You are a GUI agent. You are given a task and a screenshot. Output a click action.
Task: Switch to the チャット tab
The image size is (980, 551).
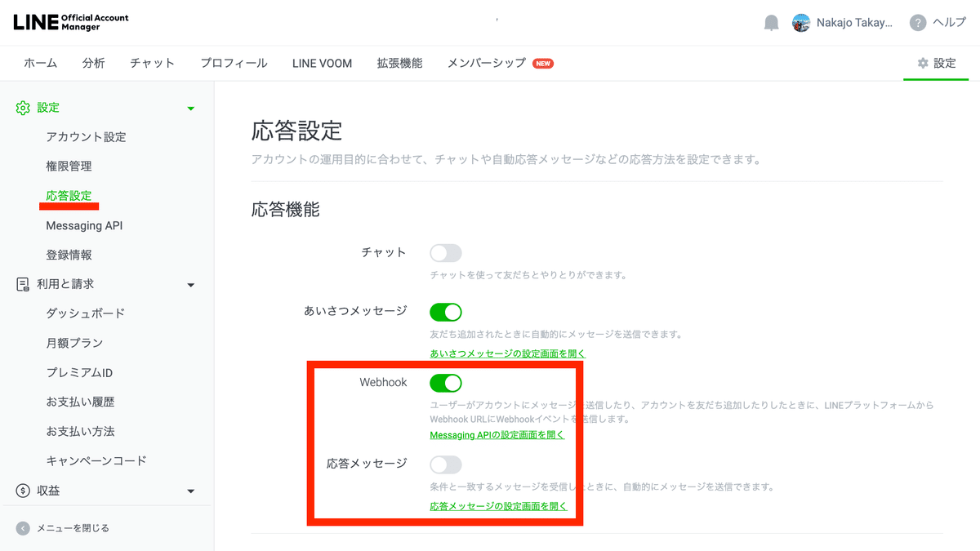(x=153, y=63)
